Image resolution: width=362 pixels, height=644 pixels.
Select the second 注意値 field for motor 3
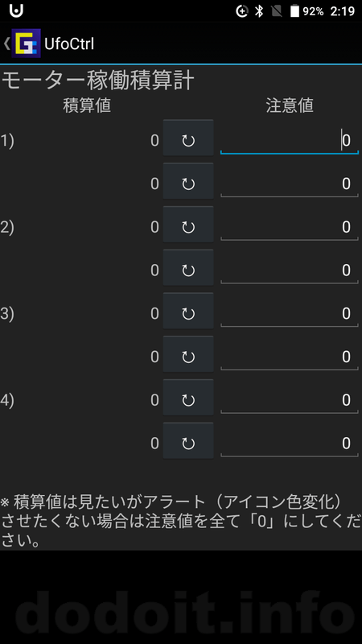tap(290, 357)
